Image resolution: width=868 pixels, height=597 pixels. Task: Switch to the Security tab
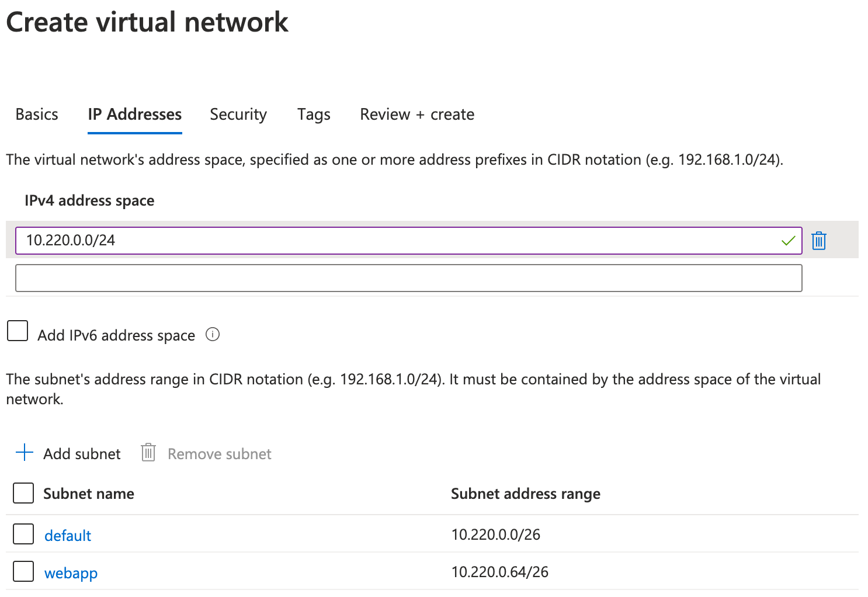click(x=238, y=114)
